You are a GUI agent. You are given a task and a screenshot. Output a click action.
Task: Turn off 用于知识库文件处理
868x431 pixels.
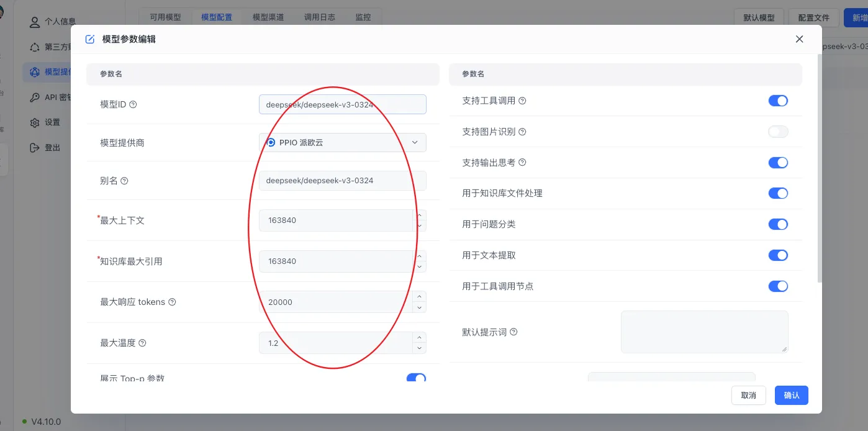pos(778,193)
